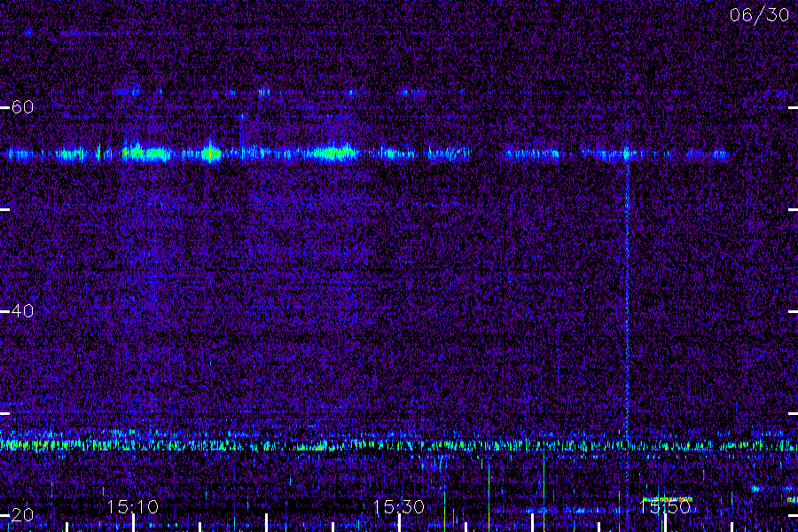Image resolution: width=798 pixels, height=532 pixels.
Task: Click the 40 frequency axis label
Action: [22, 310]
